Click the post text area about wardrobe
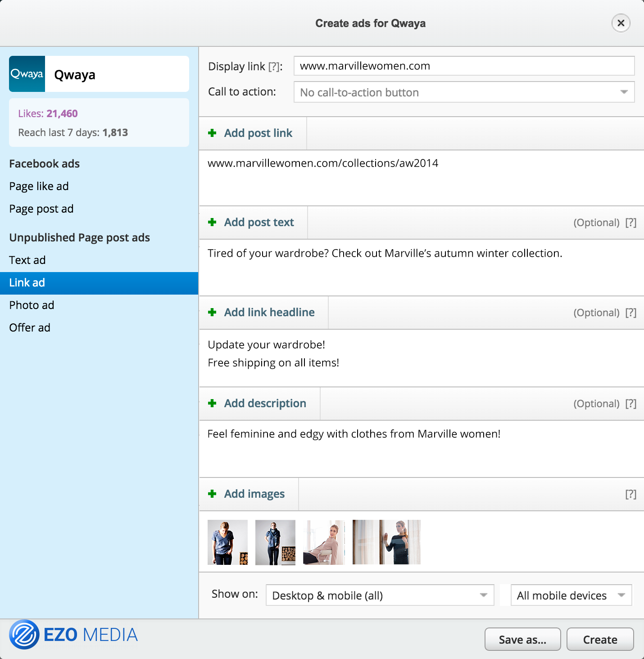644x659 pixels. (422, 268)
